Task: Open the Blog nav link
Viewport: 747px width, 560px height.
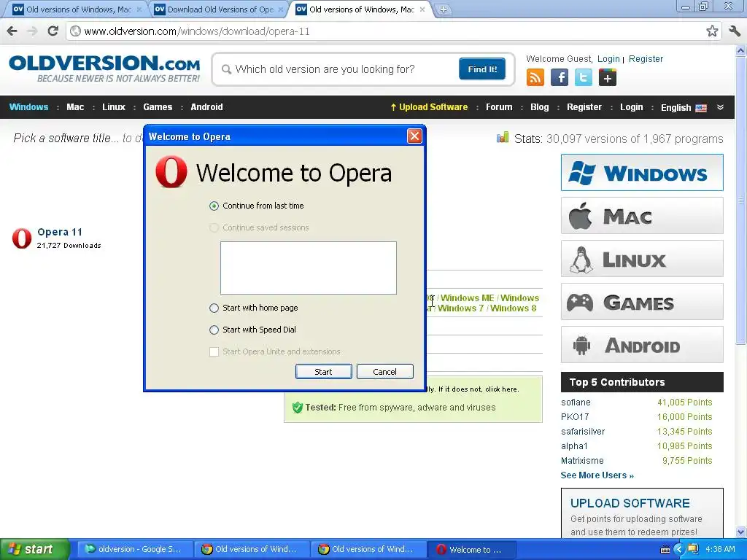Action: click(x=540, y=107)
